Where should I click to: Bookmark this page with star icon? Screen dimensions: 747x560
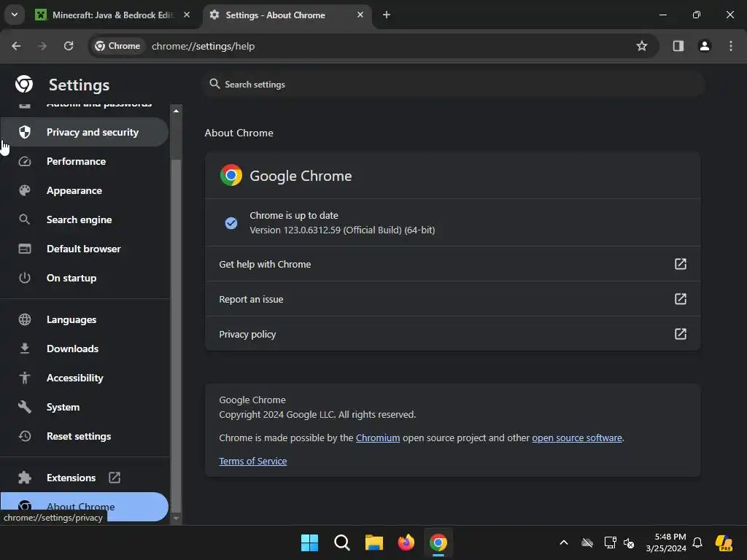642,46
